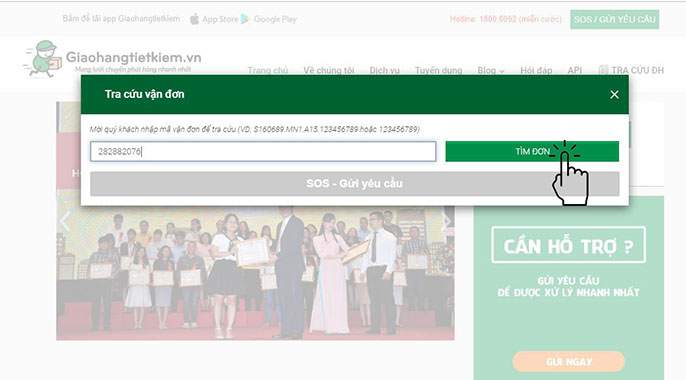Click the Giaohangtietkiem.vn mascot logo
Image resolution: width=686 pixels, height=380 pixels.
43,59
